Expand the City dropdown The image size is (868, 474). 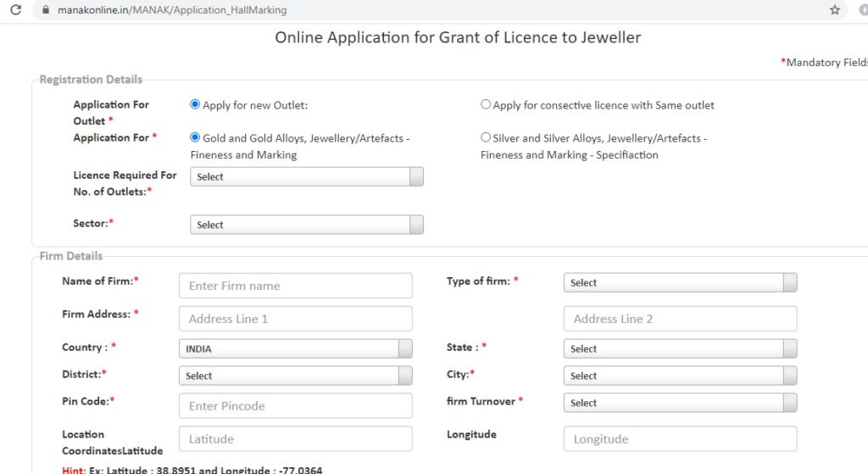coord(681,376)
